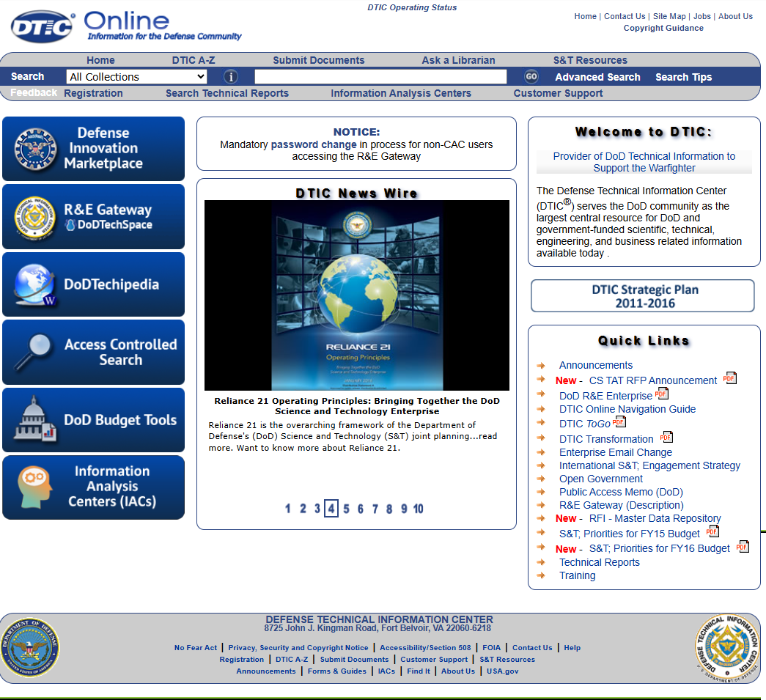
Task: Open the Customer Support menu item in the navigation bar
Action: pyautogui.click(x=558, y=93)
